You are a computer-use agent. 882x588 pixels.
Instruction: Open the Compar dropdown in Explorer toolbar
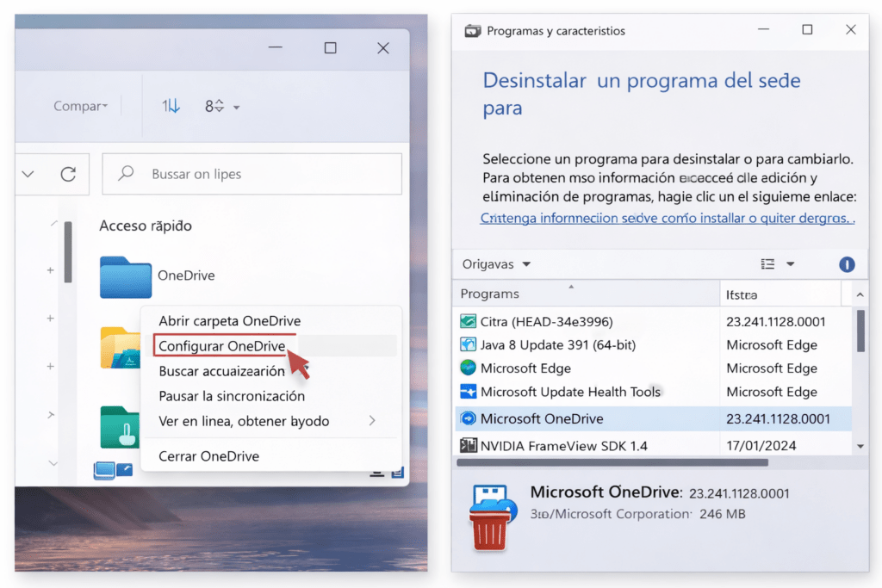pos(80,106)
